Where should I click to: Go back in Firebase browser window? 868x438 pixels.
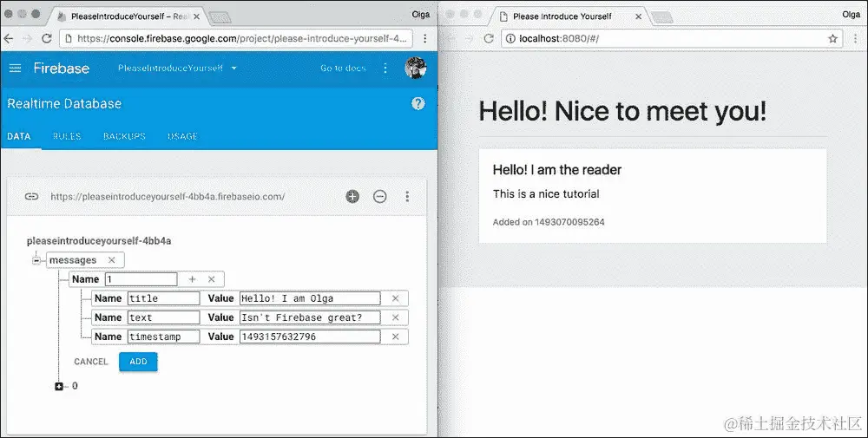8,38
